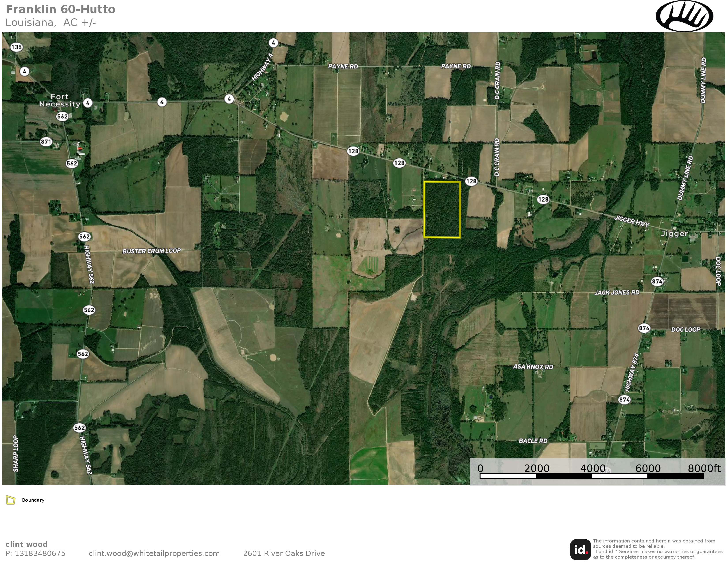
Task: Click the highway 135 shield marker
Action: click(16, 47)
